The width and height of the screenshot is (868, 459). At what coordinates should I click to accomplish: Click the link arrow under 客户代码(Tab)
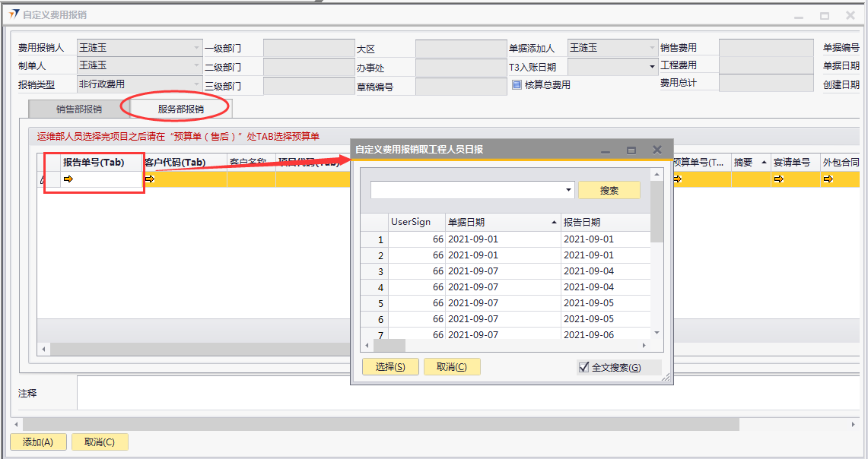tap(150, 179)
